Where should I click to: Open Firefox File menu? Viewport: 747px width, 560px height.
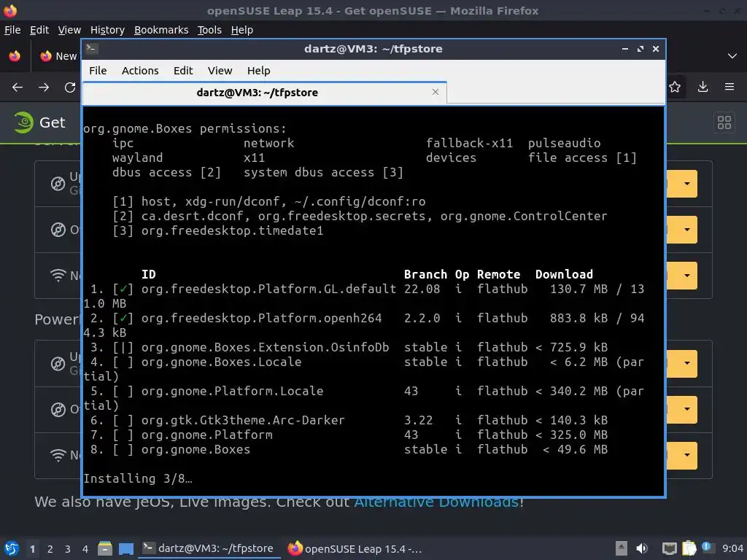(12, 30)
